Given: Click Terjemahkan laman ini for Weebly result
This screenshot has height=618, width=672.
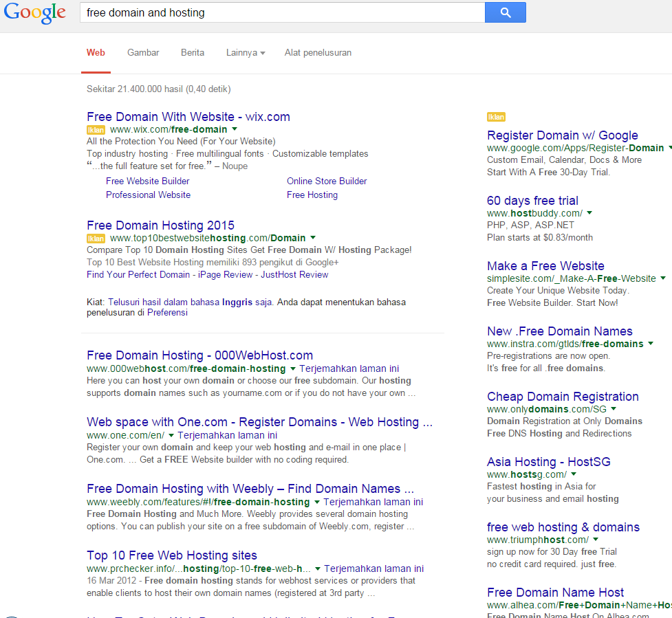Looking at the screenshot, I should (373, 502).
